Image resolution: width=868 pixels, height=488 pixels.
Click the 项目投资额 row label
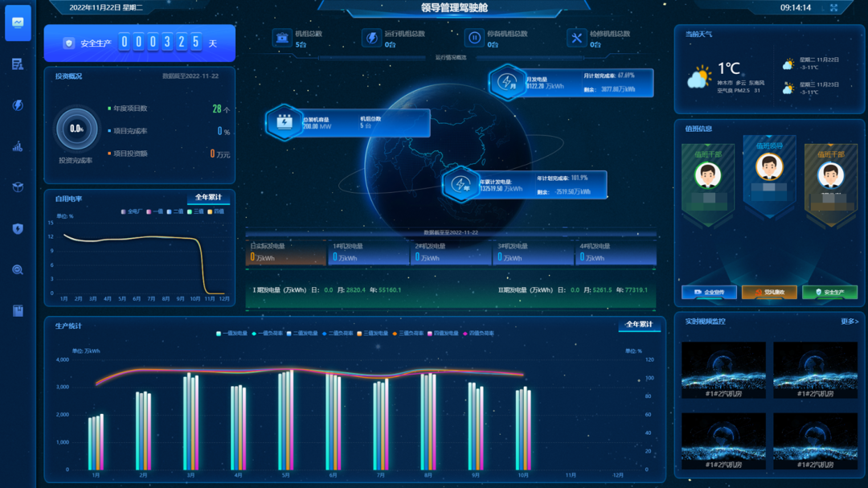coord(131,154)
